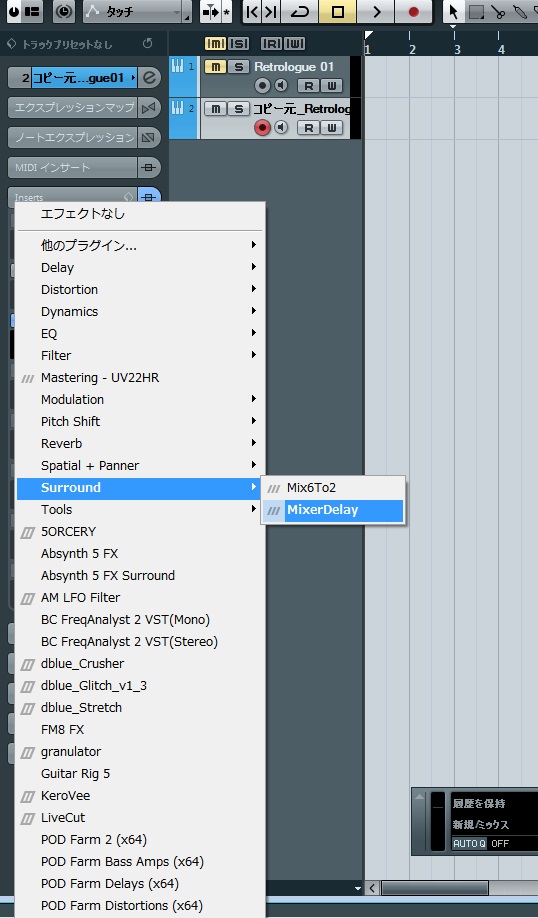Toggle the Cycle loop button

point(300,12)
